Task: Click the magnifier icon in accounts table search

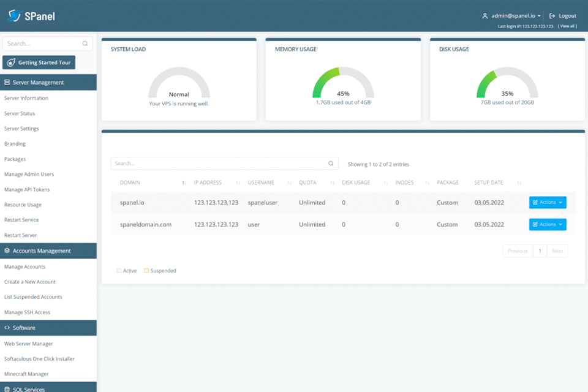Action: [x=331, y=164]
